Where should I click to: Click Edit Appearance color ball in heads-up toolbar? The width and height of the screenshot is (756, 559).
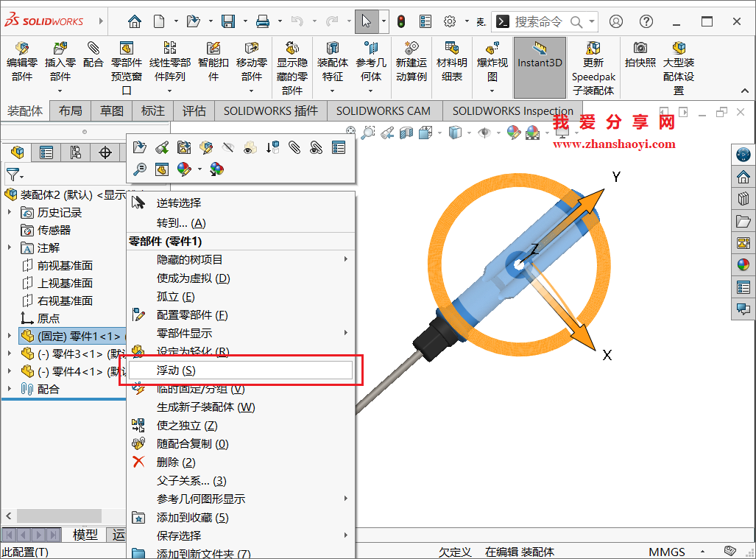point(514,132)
